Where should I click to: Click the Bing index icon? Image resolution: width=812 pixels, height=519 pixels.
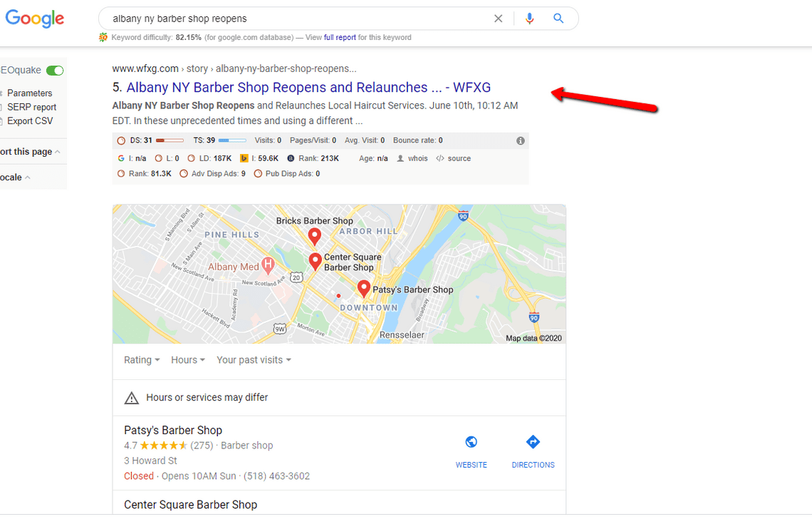coord(244,158)
